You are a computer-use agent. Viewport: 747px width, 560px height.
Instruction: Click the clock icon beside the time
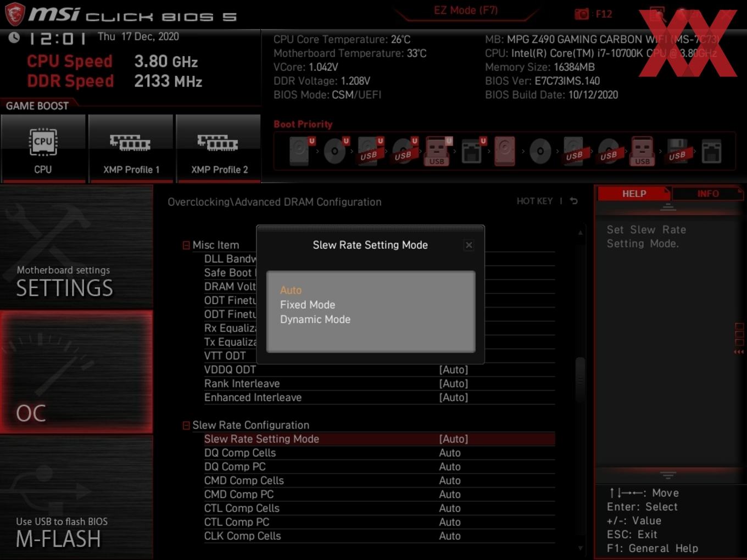tap(14, 37)
